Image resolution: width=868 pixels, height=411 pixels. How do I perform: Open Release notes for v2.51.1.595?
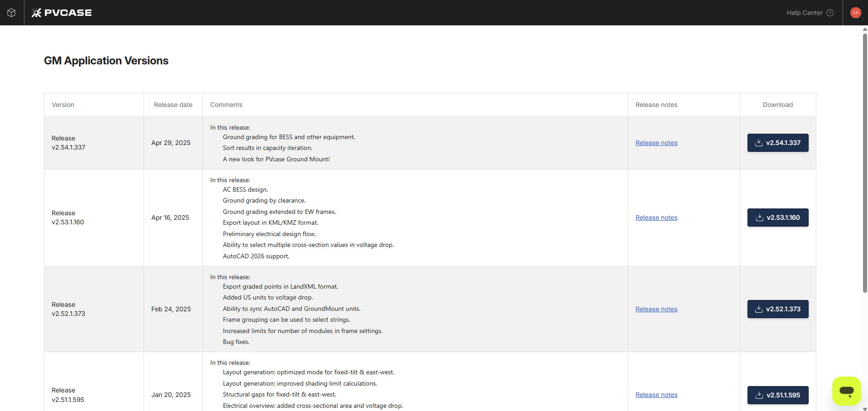coord(656,395)
